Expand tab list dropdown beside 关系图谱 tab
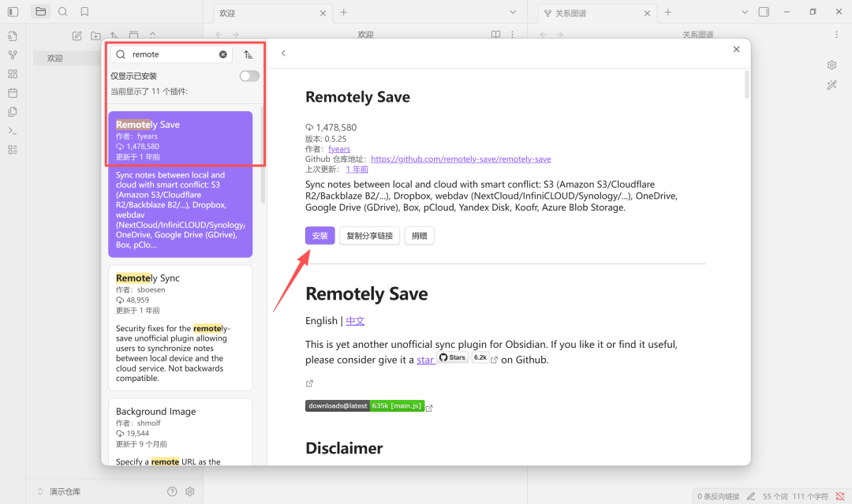Viewport: 852px width, 504px height. 745,12
